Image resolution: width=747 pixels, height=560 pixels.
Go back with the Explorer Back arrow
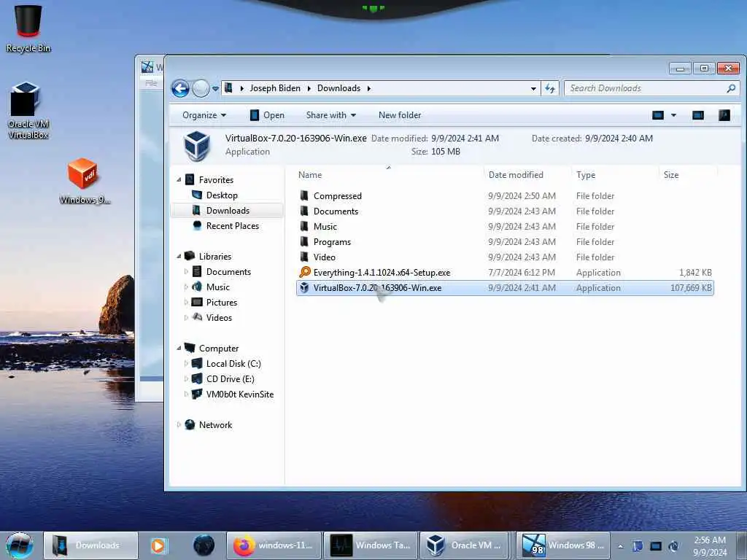pos(180,88)
